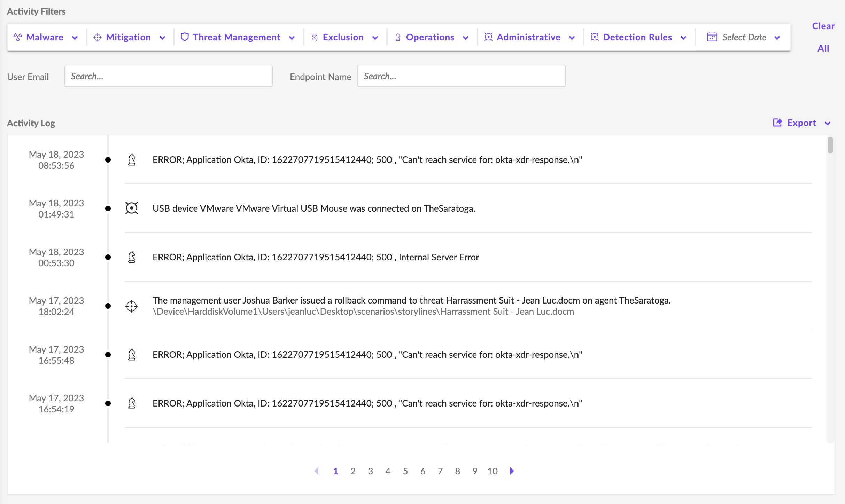
Task: Jump to page 10 of results
Action: pyautogui.click(x=492, y=471)
